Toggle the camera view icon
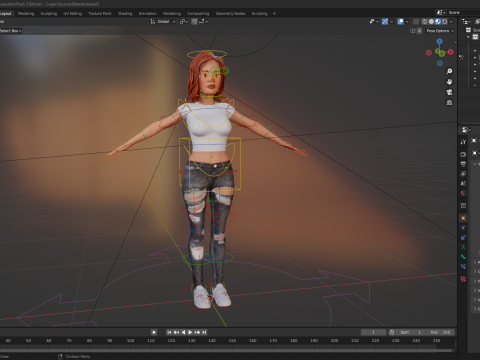Image resolution: width=480 pixels, height=360 pixels. tap(449, 92)
